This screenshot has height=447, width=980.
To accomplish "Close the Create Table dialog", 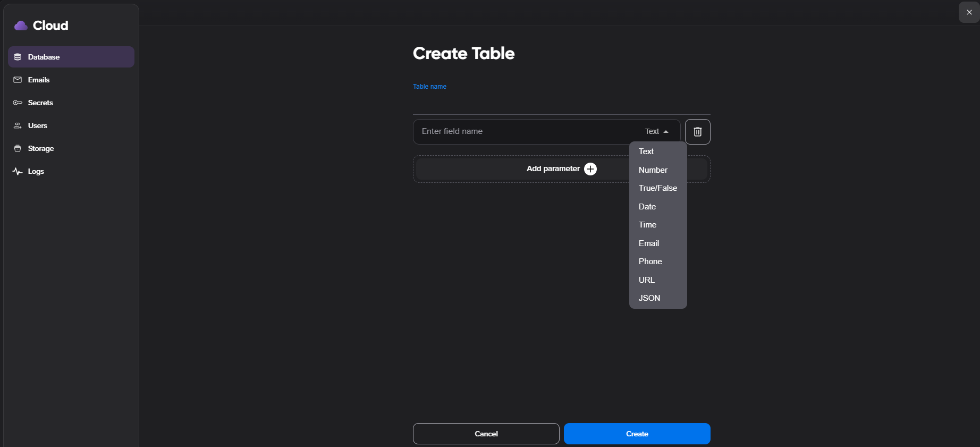I will click(x=969, y=12).
